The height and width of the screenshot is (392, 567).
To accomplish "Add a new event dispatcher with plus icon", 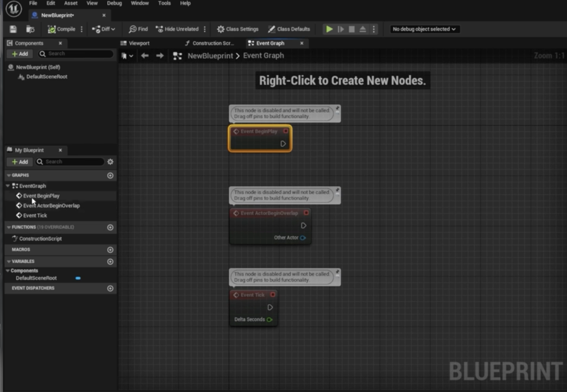I will click(x=110, y=288).
